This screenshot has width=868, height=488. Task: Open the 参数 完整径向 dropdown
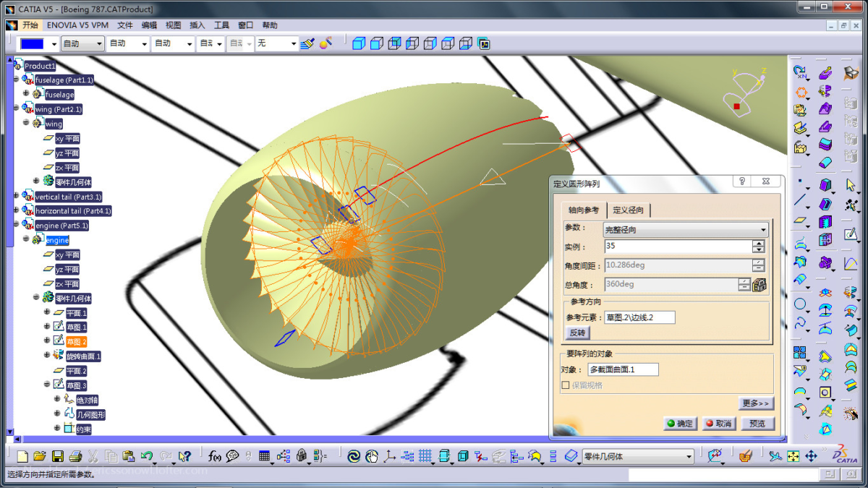click(685, 230)
